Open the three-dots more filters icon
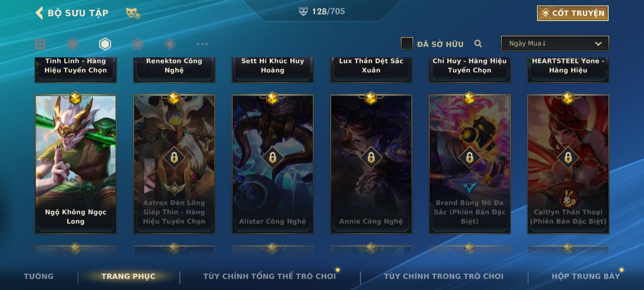Image resolution: width=644 pixels, height=290 pixels. (202, 44)
